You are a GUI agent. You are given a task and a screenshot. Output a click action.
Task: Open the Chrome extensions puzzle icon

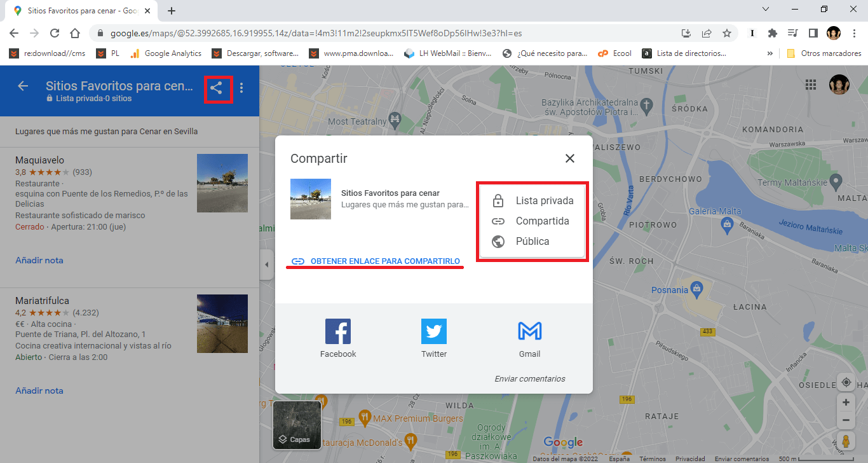(773, 33)
